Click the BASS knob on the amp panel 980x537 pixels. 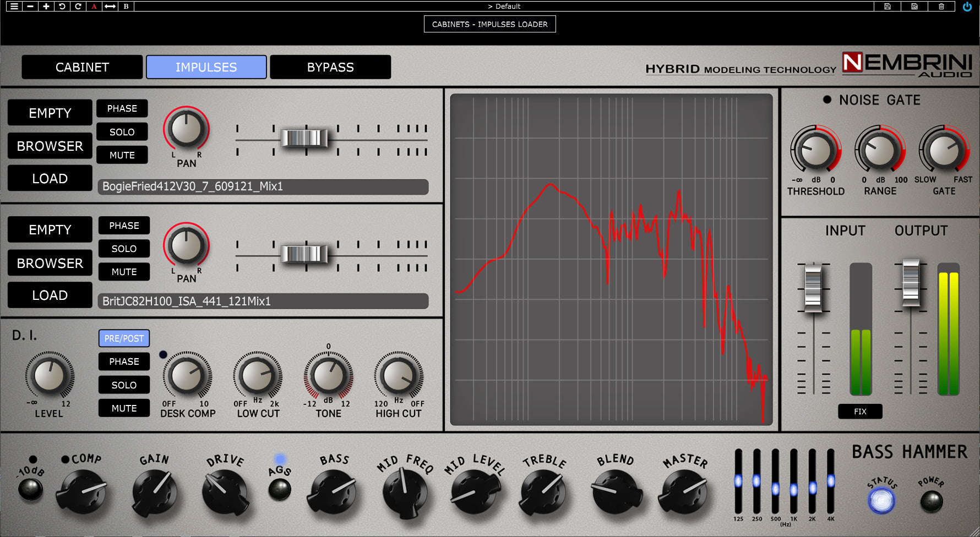[x=332, y=491]
